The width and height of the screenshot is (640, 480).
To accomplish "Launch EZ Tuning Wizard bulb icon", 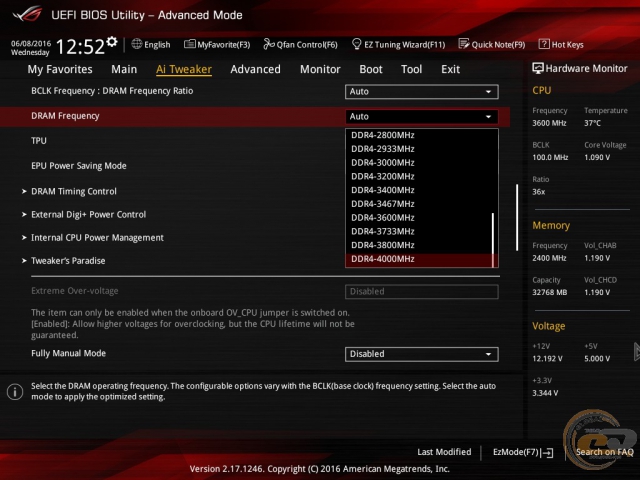I will click(x=356, y=44).
